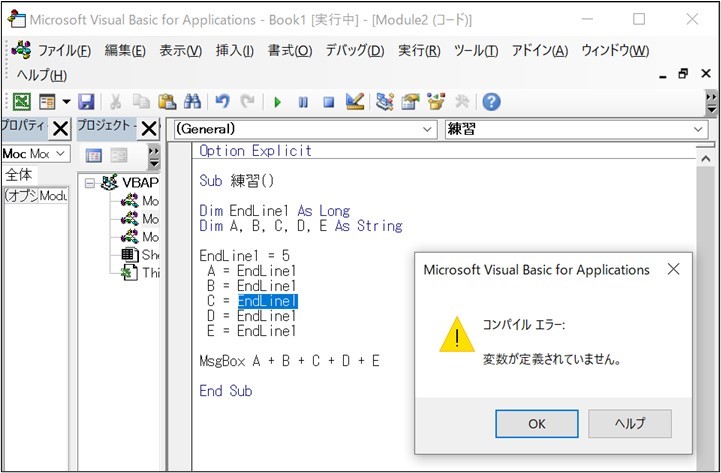Click ヘルプ button in error dialog
This screenshot has width=721, height=473.
tap(629, 424)
